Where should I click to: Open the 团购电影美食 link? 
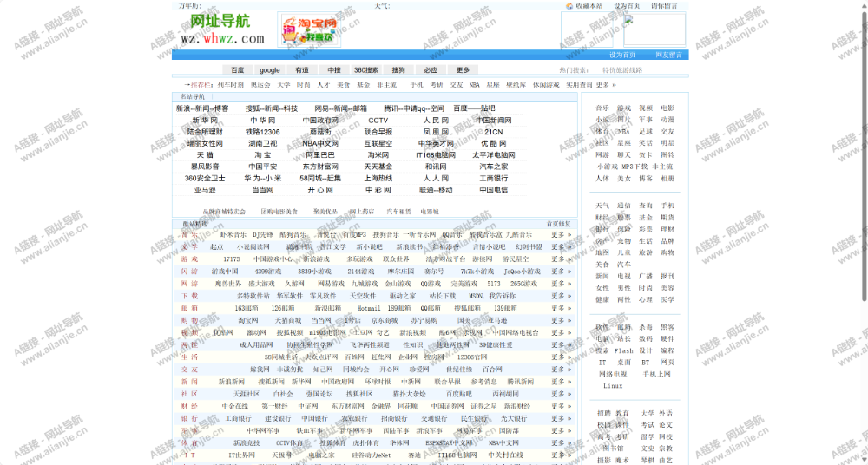[x=279, y=212]
